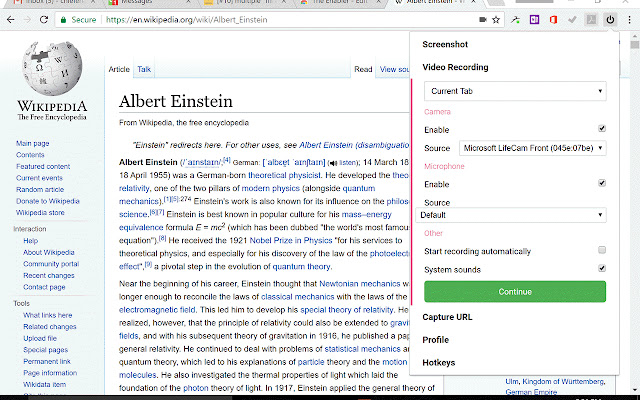Viewport: 640px width, 400px height.
Task: Expand the Capture URL section
Action: coord(447,317)
